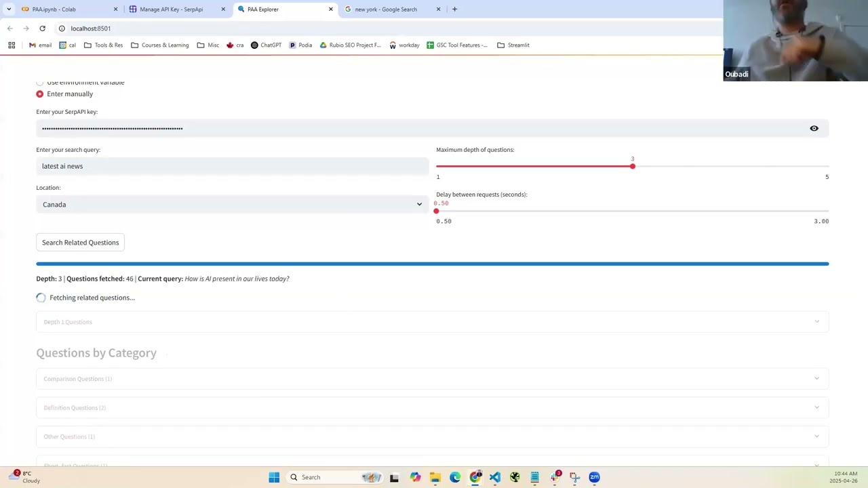
Task: Select the PAA Explorer tab
Action: pos(285,9)
